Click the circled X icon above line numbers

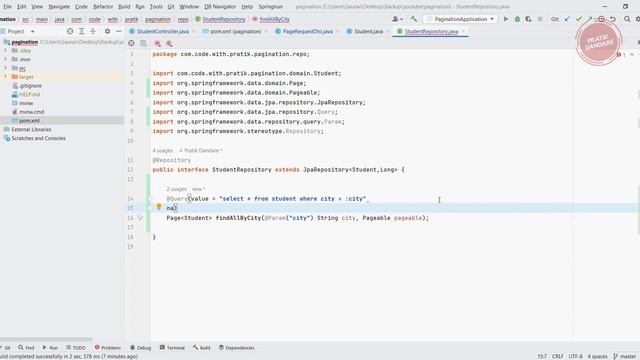pos(131,43)
